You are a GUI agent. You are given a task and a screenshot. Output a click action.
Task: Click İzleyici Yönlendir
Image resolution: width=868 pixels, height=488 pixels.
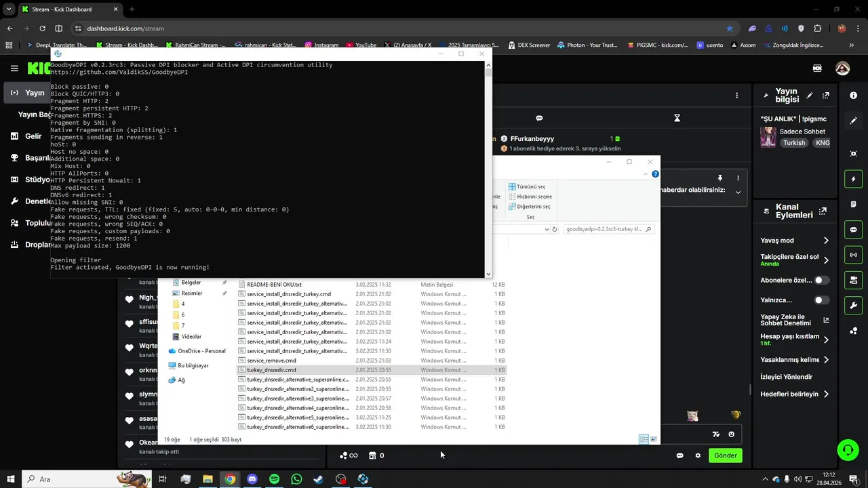pos(786,377)
